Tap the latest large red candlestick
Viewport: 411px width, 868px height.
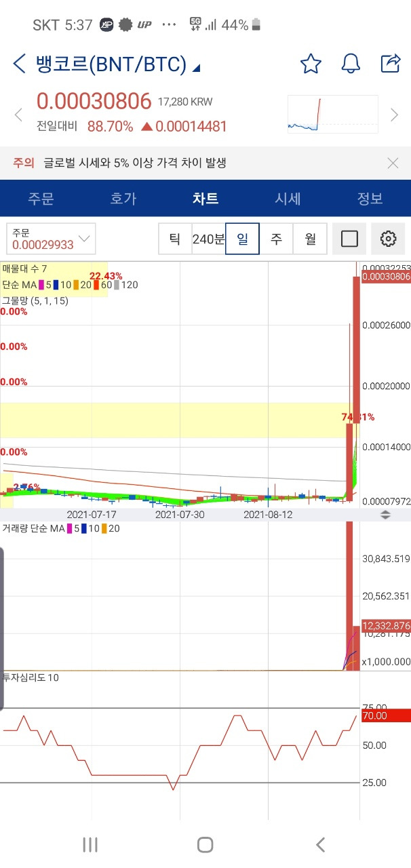pyautogui.click(x=356, y=350)
